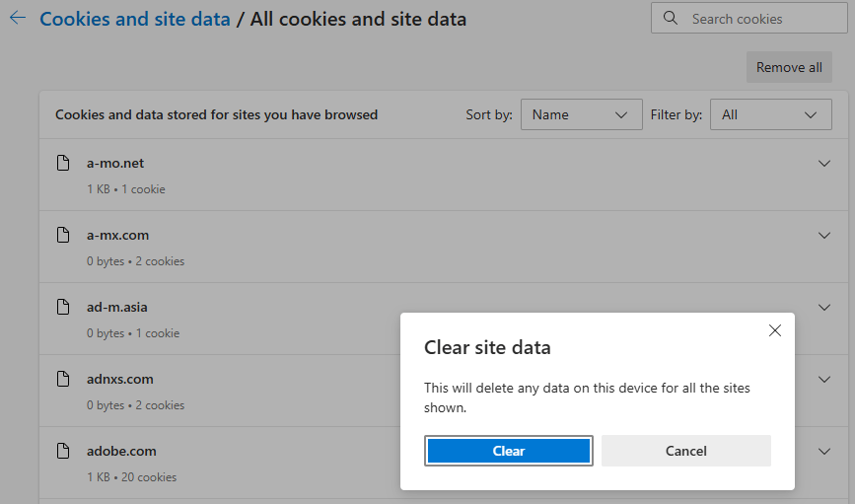
Task: Click the Remove all button
Action: [789, 67]
